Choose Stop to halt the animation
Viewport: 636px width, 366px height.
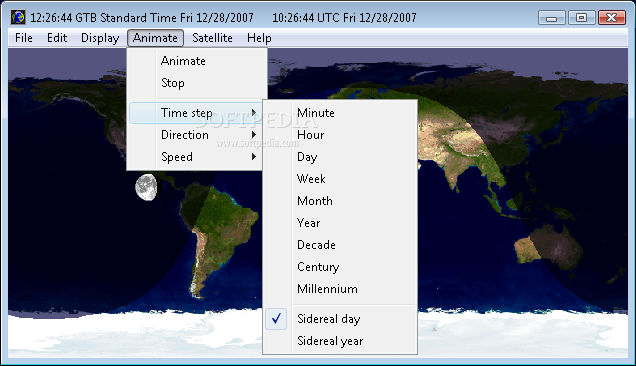pos(197,83)
